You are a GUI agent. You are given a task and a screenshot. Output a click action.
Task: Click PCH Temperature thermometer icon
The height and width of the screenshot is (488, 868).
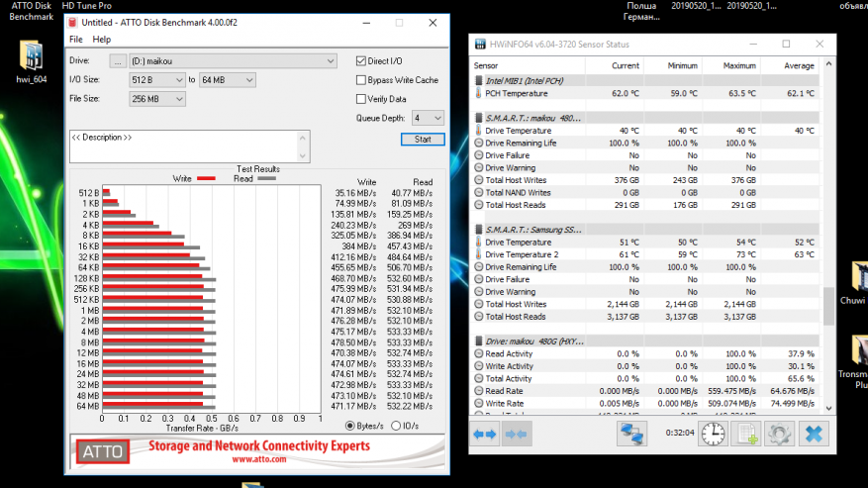478,93
